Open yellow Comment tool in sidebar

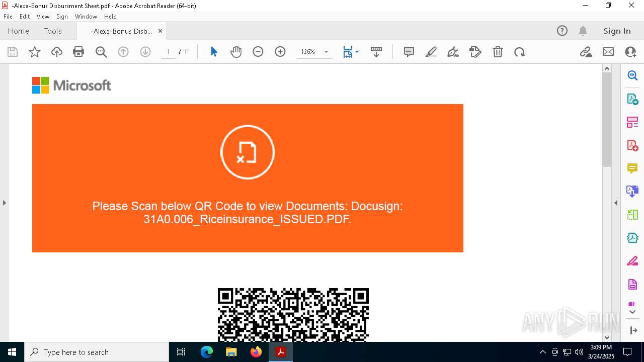[632, 168]
